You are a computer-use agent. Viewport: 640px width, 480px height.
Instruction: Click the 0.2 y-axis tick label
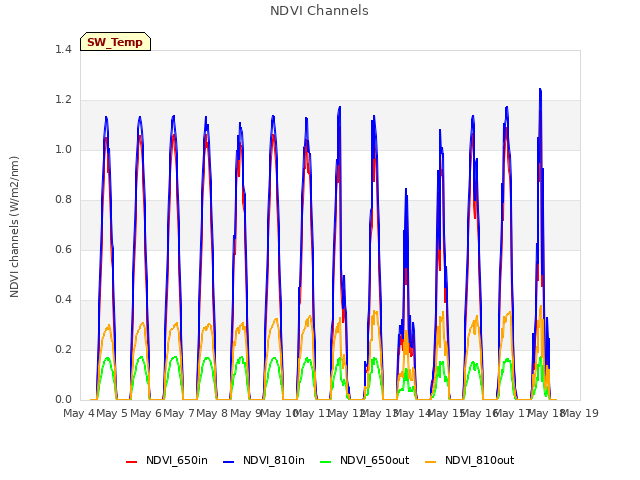click(x=63, y=349)
